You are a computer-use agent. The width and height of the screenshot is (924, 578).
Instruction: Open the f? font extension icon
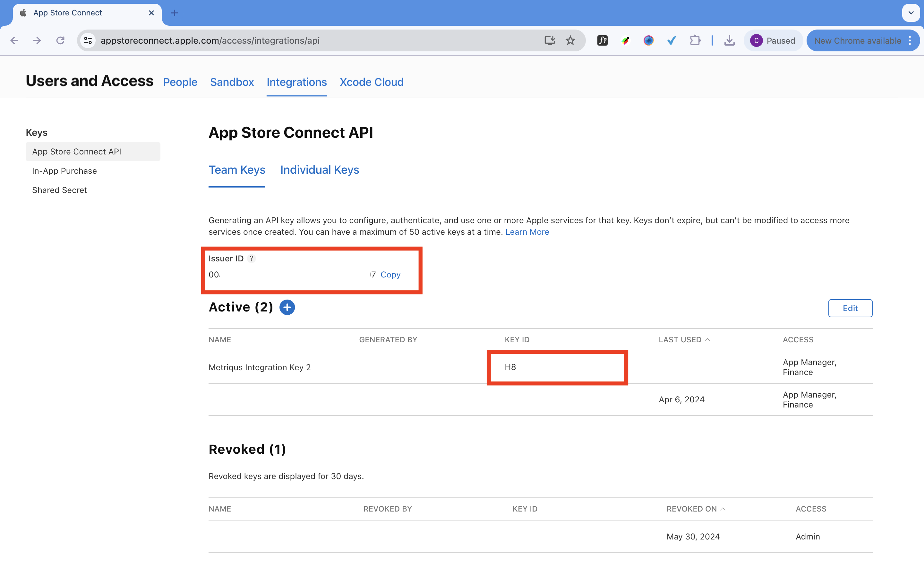pos(603,40)
